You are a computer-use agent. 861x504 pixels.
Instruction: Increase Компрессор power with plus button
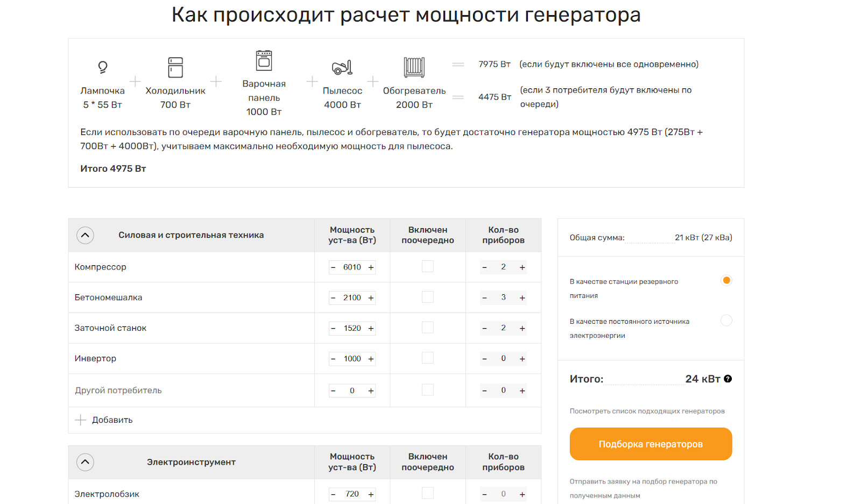[371, 267]
